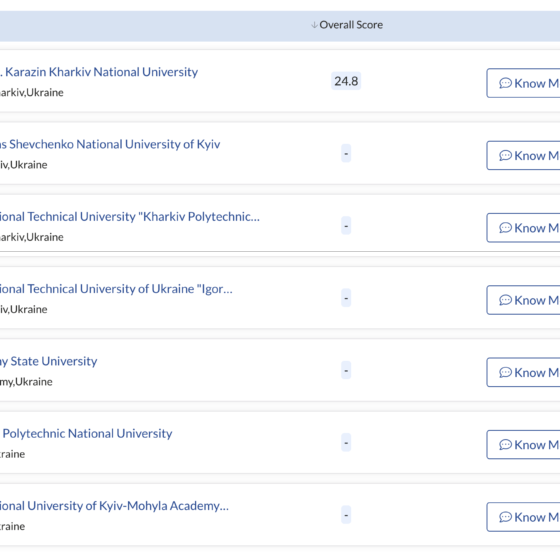Click Know More for Shevchenko University of Kyiv

[523, 155]
